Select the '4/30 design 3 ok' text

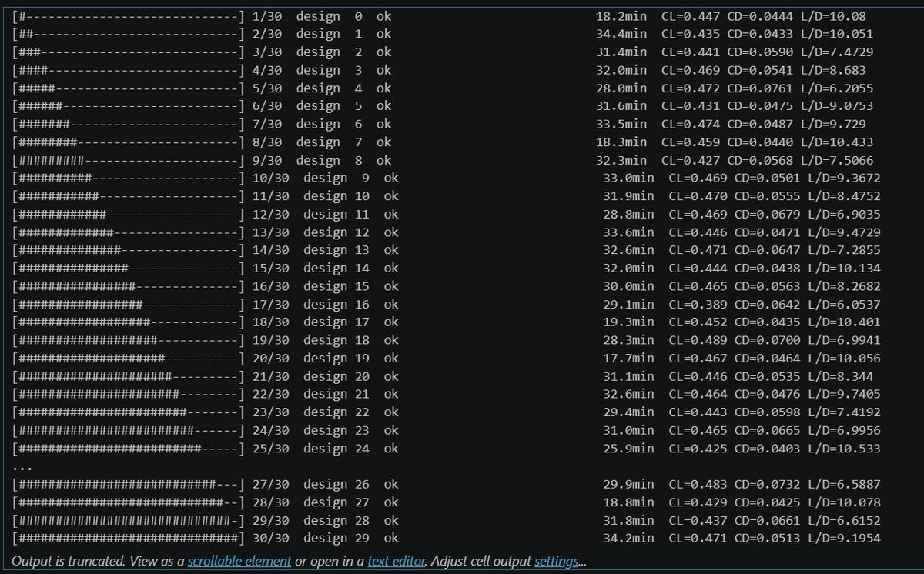click(321, 70)
